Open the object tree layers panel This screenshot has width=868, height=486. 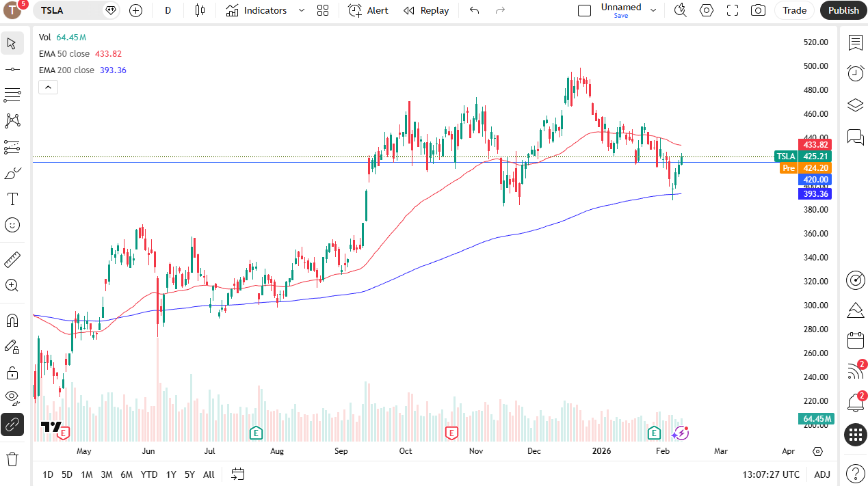pyautogui.click(x=855, y=105)
